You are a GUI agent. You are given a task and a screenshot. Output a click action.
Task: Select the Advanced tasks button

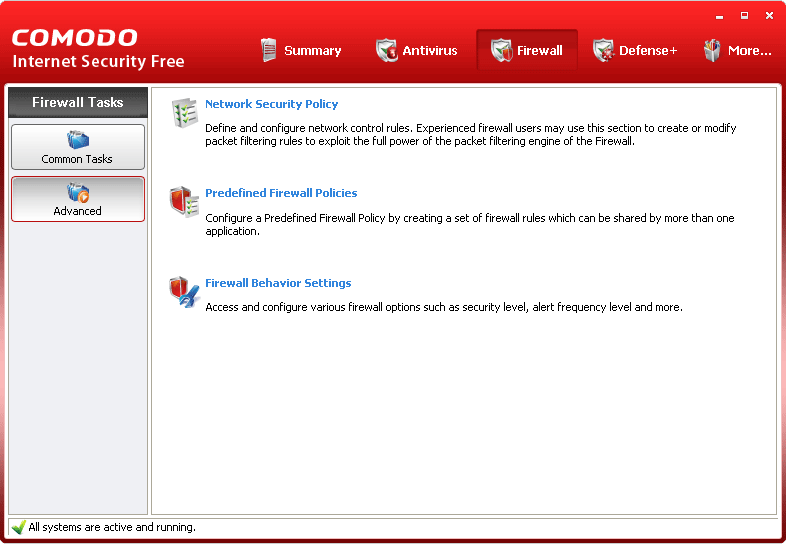78,199
